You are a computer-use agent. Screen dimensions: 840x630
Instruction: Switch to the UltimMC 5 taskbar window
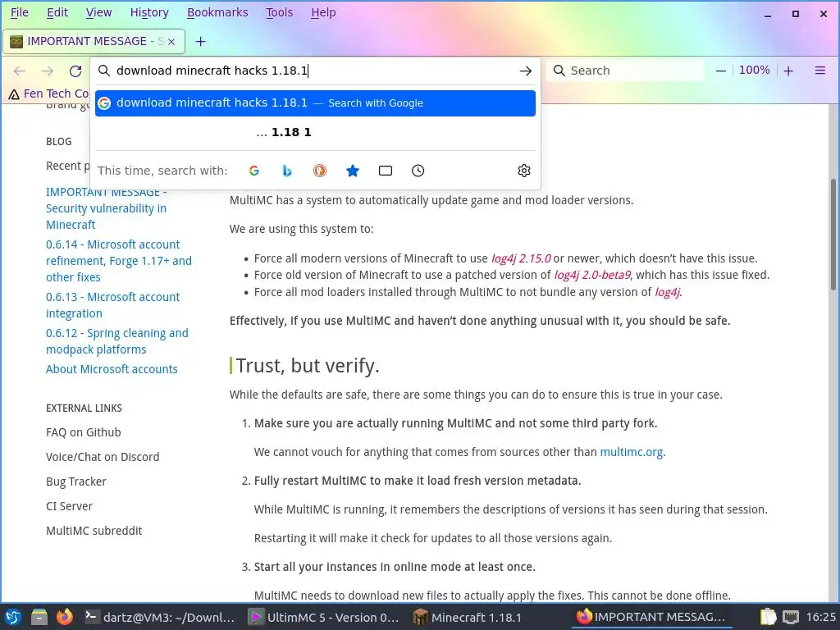pos(325,617)
